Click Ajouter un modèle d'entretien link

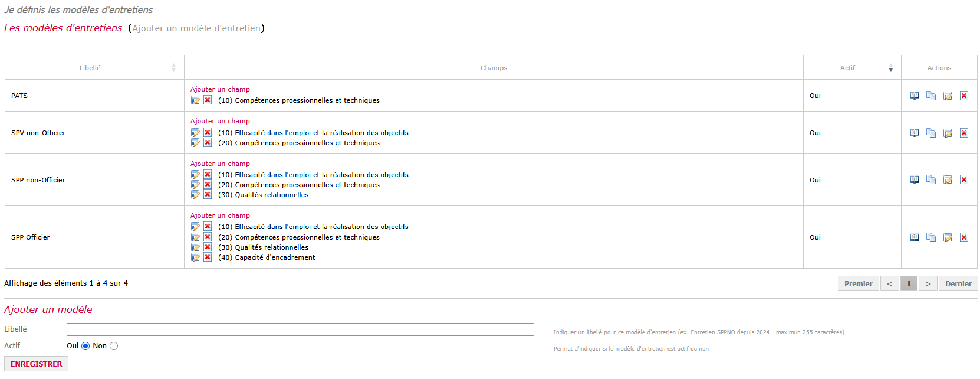click(196, 28)
